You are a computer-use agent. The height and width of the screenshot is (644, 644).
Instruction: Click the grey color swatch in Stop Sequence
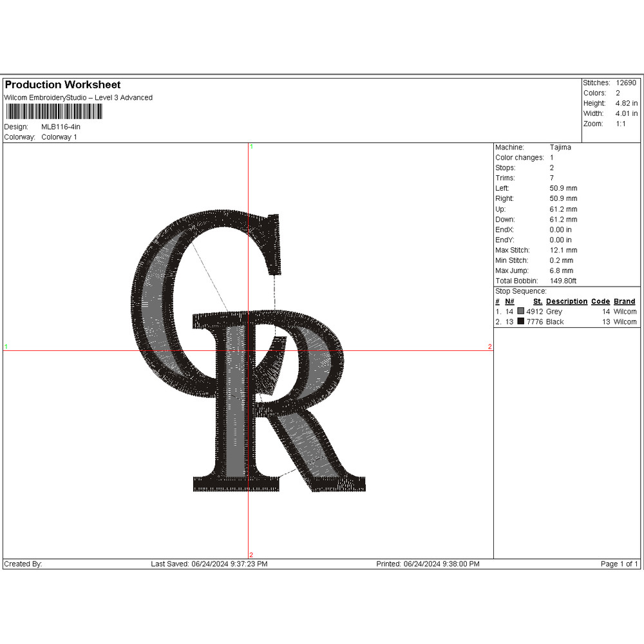point(520,312)
